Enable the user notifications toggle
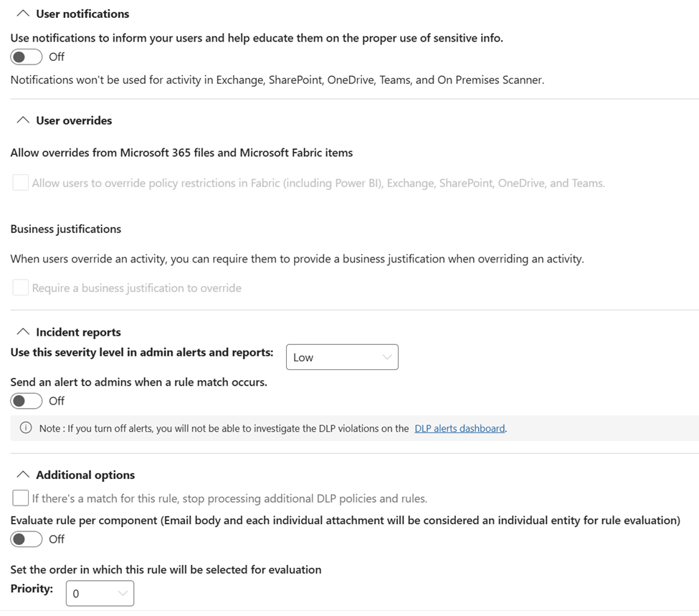 (x=27, y=57)
